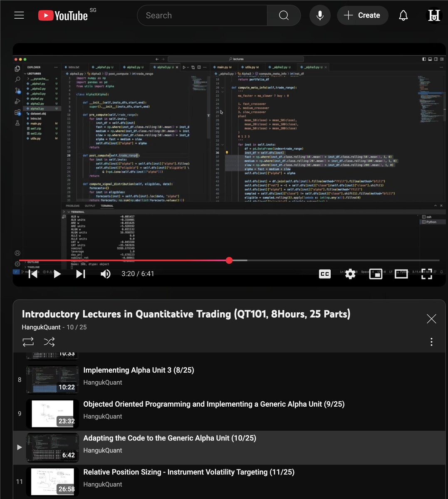Skip to previous video in playlist

pos(33,274)
